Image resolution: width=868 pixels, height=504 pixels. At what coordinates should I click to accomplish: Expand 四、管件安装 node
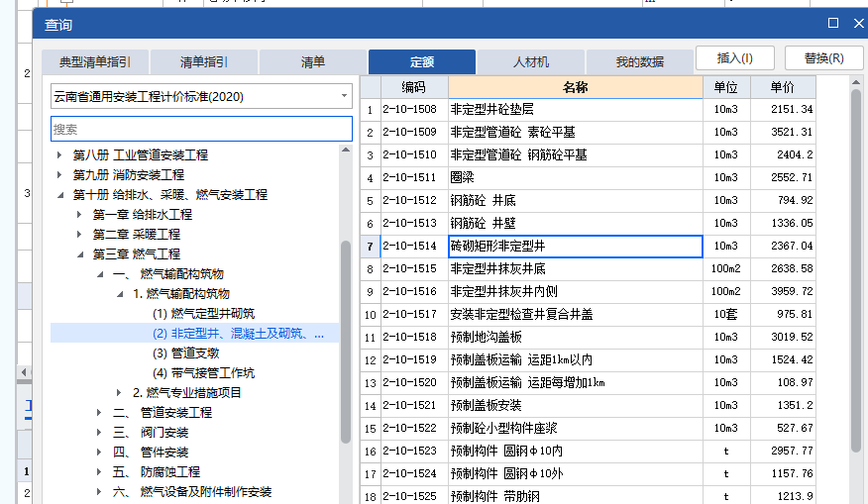[x=99, y=453]
